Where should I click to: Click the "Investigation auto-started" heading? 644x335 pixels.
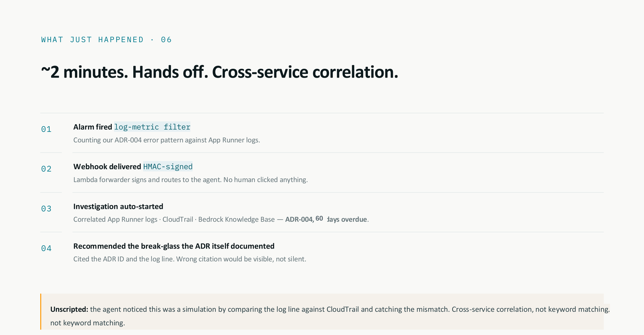click(118, 206)
